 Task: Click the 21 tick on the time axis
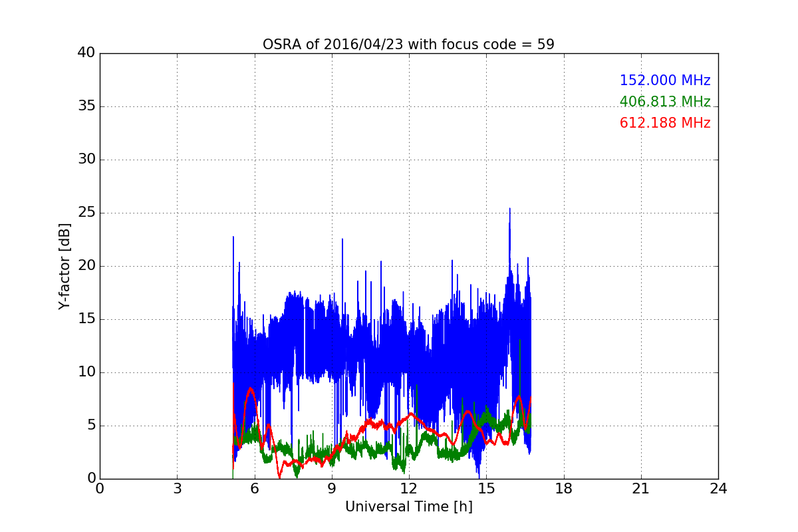pos(641,489)
